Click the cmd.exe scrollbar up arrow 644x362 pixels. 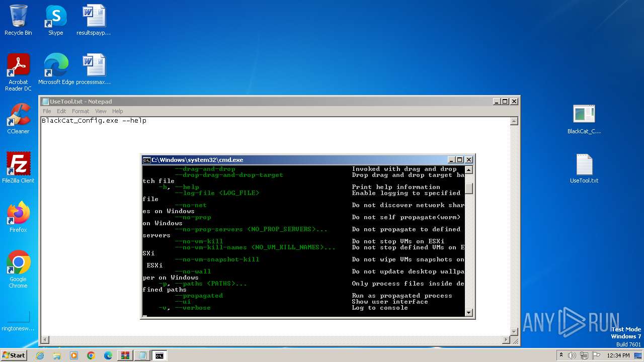[x=469, y=170]
